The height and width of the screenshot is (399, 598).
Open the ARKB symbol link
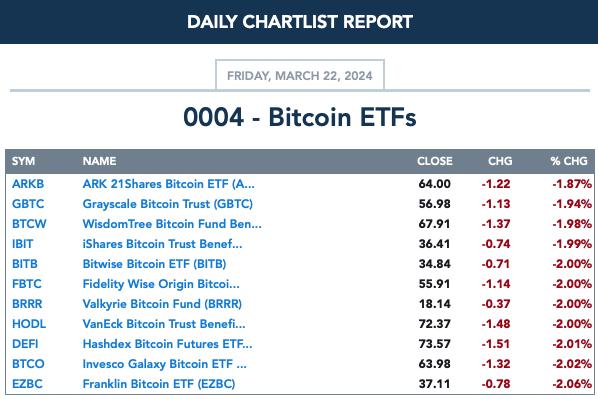28,184
